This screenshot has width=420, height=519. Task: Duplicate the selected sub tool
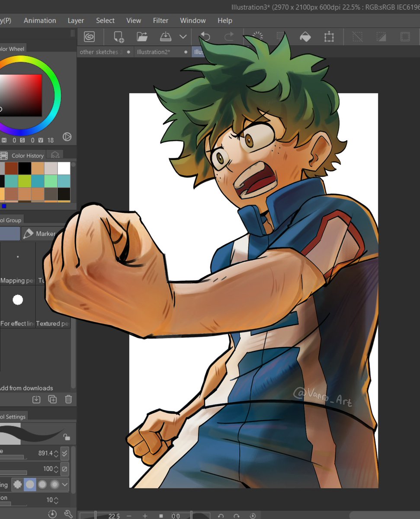pos(52,399)
